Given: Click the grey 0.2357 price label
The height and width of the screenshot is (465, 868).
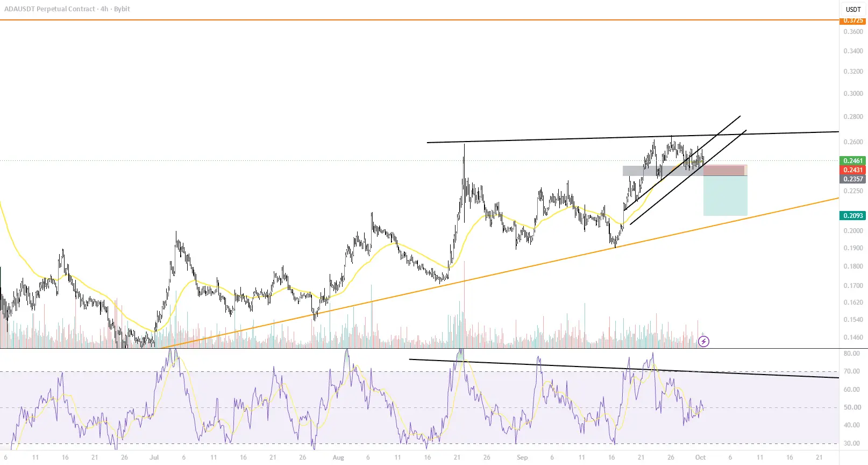Looking at the screenshot, I should click(853, 179).
